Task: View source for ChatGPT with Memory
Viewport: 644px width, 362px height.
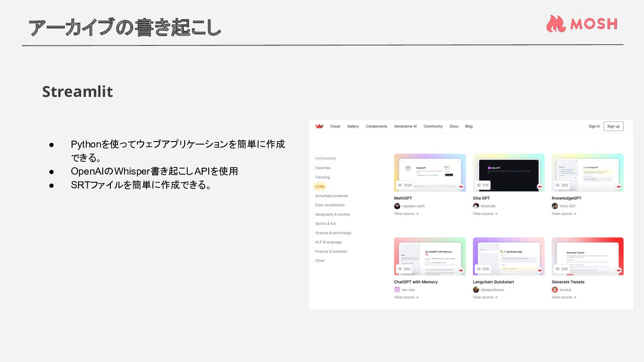Action: point(406,297)
